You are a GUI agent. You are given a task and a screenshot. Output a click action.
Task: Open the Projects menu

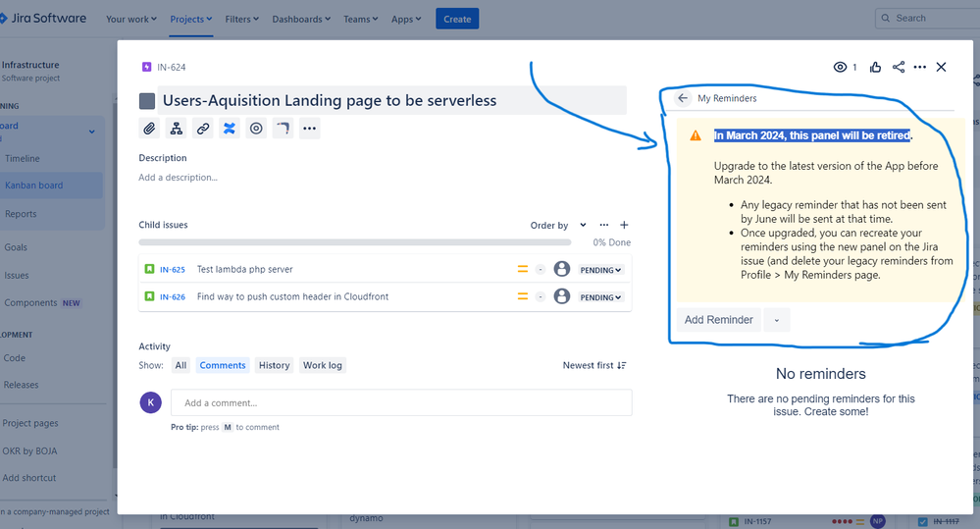pyautogui.click(x=191, y=19)
